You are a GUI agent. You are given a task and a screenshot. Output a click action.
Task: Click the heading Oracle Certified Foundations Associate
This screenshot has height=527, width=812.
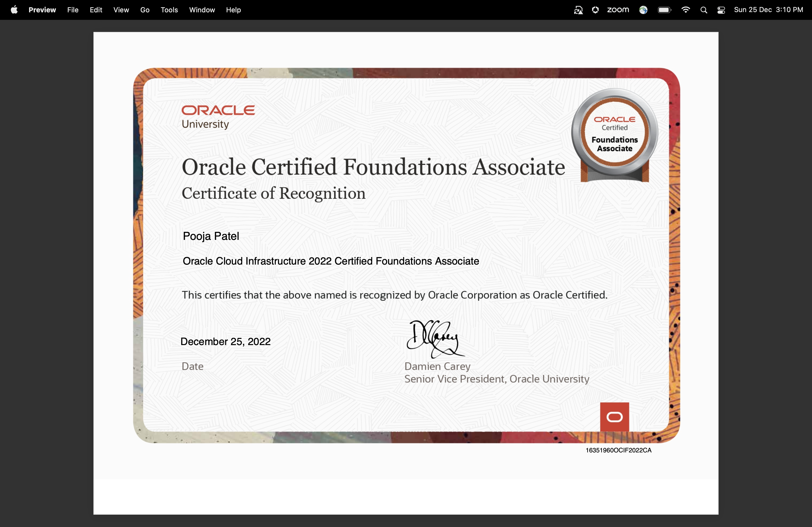click(x=373, y=167)
